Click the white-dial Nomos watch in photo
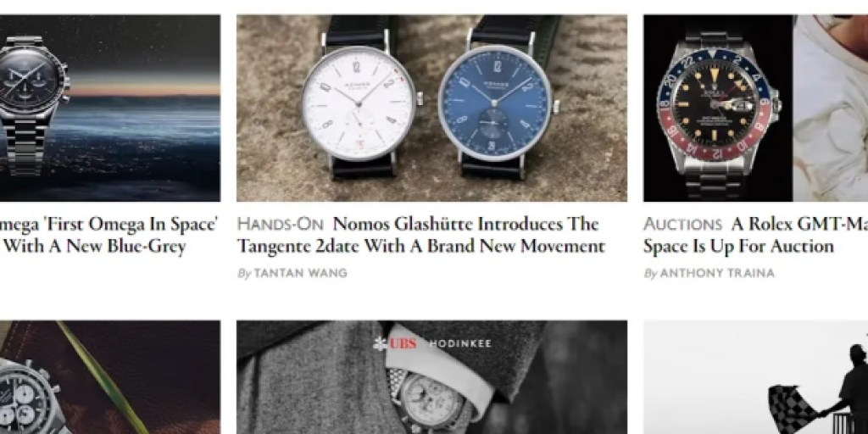 360,103
